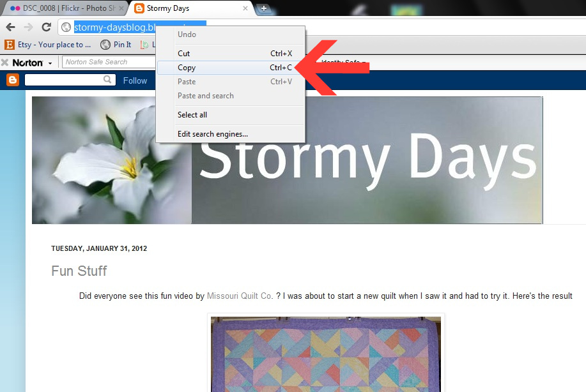This screenshot has height=392, width=586.
Task: Close the Stormy Days tab
Action: 245,8
